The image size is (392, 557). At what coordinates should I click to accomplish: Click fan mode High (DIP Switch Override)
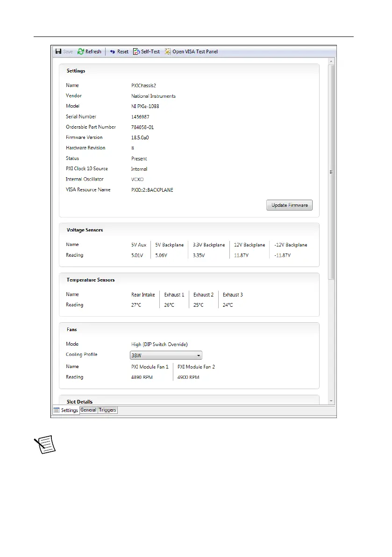[159, 345]
